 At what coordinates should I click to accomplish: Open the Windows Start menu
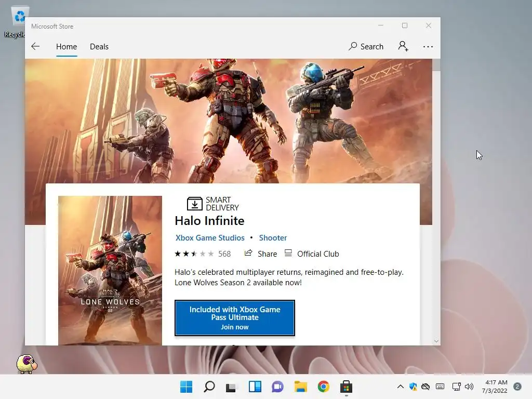point(186,387)
